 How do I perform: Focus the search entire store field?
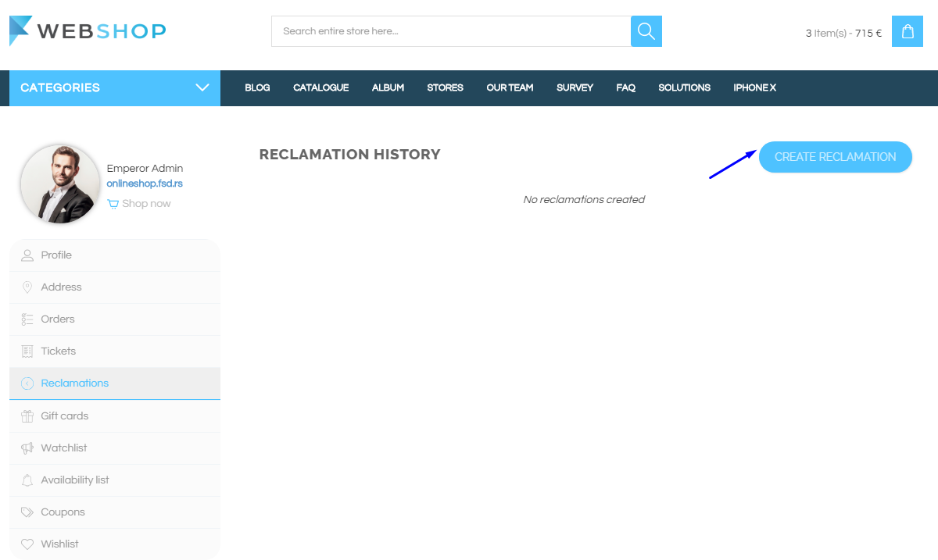pyautogui.click(x=451, y=31)
